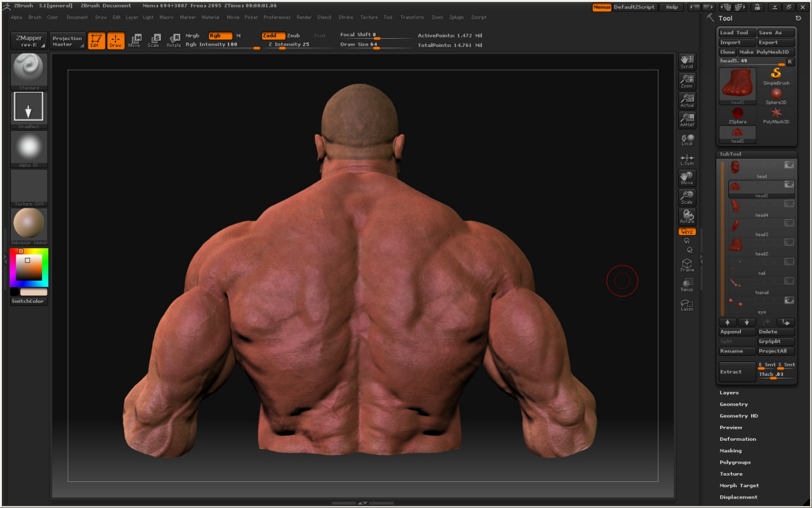Open the Stroke menu
The height and width of the screenshot is (508, 812).
(x=345, y=17)
